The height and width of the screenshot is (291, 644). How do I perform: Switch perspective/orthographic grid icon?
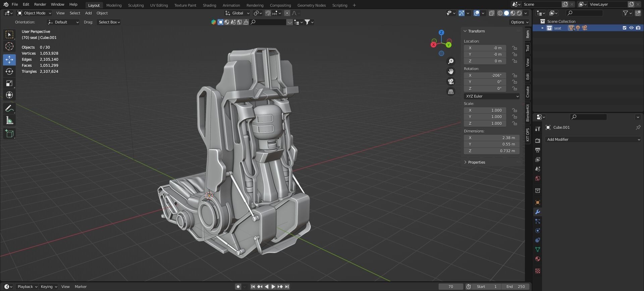click(451, 92)
